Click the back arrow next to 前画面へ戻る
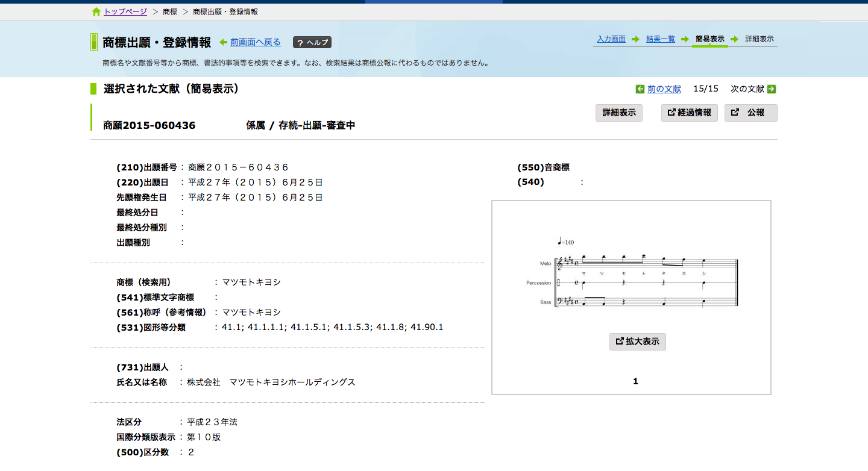This screenshot has height=471, width=868. pyautogui.click(x=225, y=42)
